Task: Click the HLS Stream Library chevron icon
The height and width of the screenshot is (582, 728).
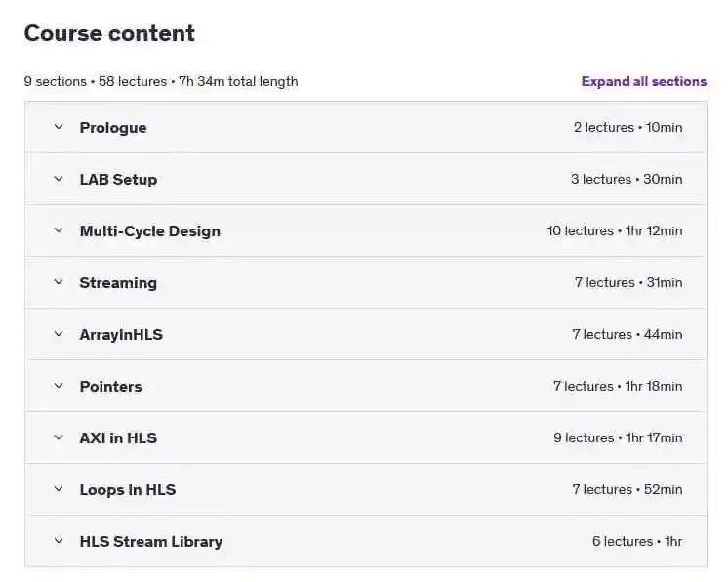Action: pos(59,541)
